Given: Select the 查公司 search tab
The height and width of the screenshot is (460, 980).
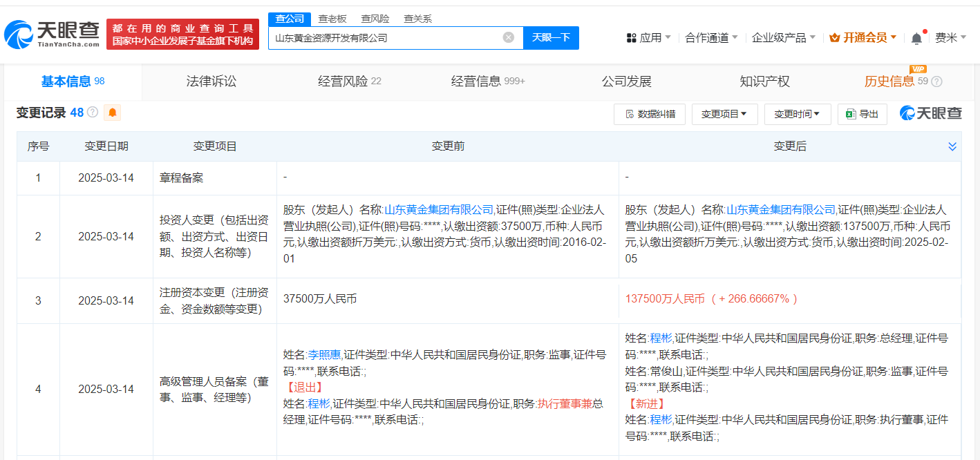Looking at the screenshot, I should click(290, 19).
